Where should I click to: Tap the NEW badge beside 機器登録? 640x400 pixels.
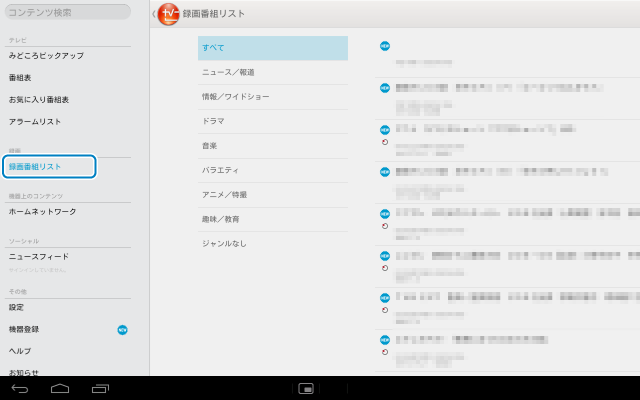click(122, 329)
